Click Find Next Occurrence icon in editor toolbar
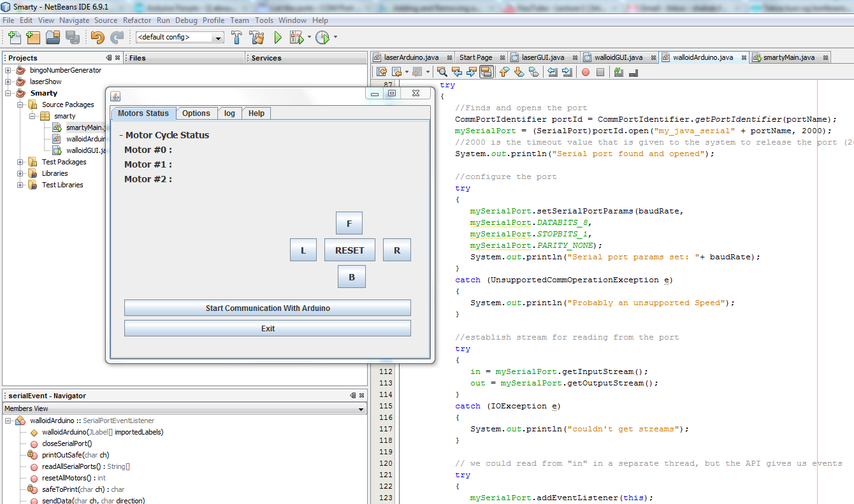The height and width of the screenshot is (504, 854). coord(472,71)
